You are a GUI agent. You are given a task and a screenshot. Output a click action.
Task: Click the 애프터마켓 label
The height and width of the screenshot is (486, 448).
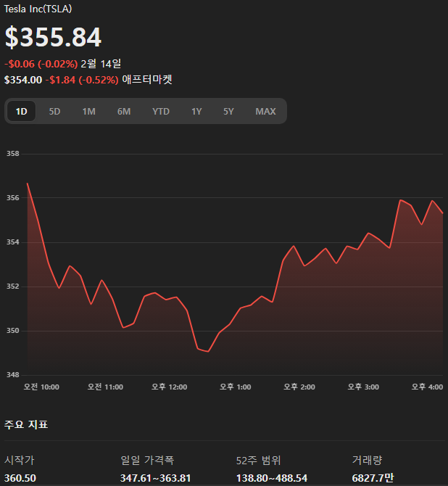coord(147,80)
